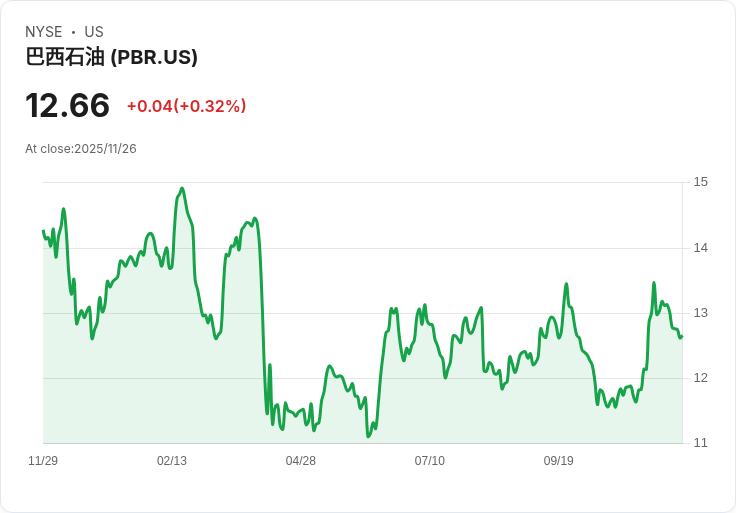Click the 15 price axis label
736x513 pixels.
[700, 182]
